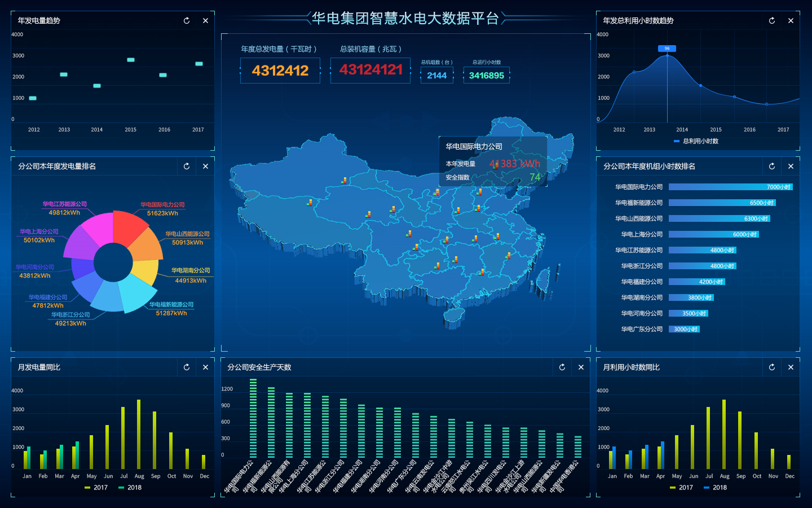The width and height of the screenshot is (812, 508).
Task: Toggle the 总利用小时数 legend item
Action: [696, 141]
